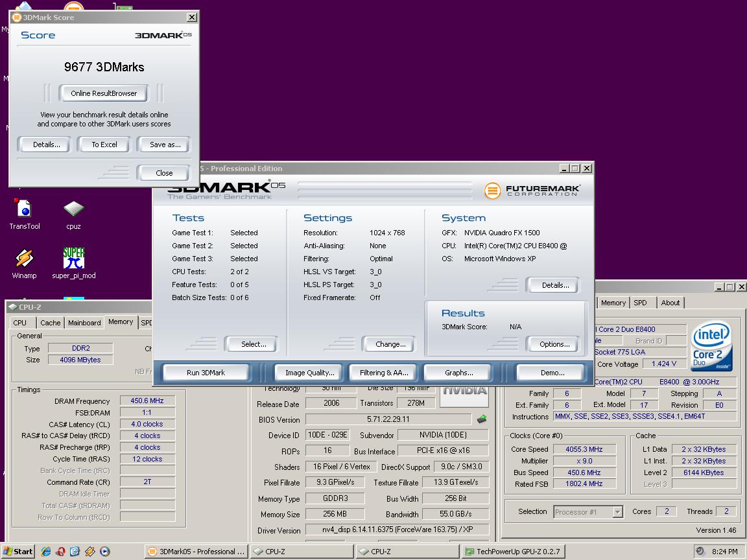Click the Rated FSB 1802.4 MHz value
Image resolution: width=747 pixels, height=560 pixels.
pyautogui.click(x=584, y=484)
